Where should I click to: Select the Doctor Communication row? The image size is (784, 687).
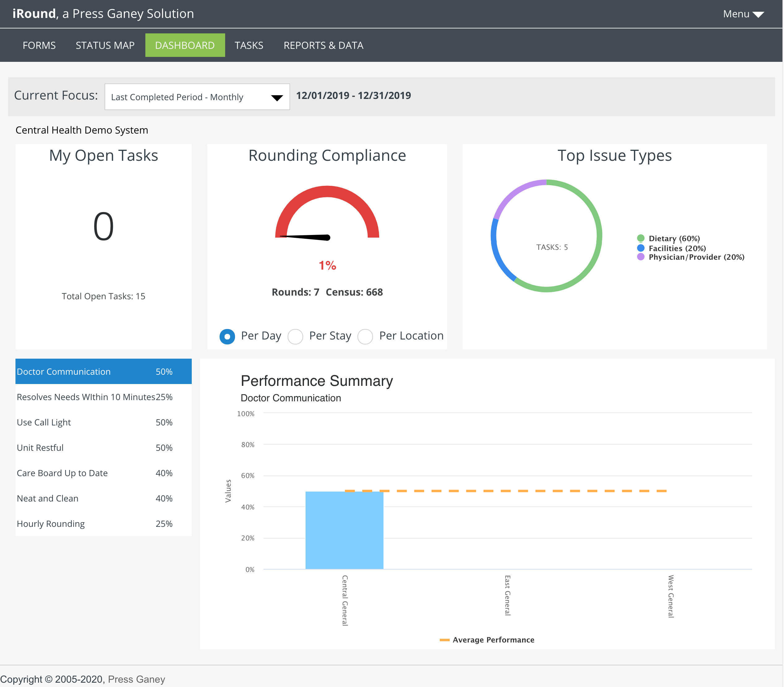104,372
